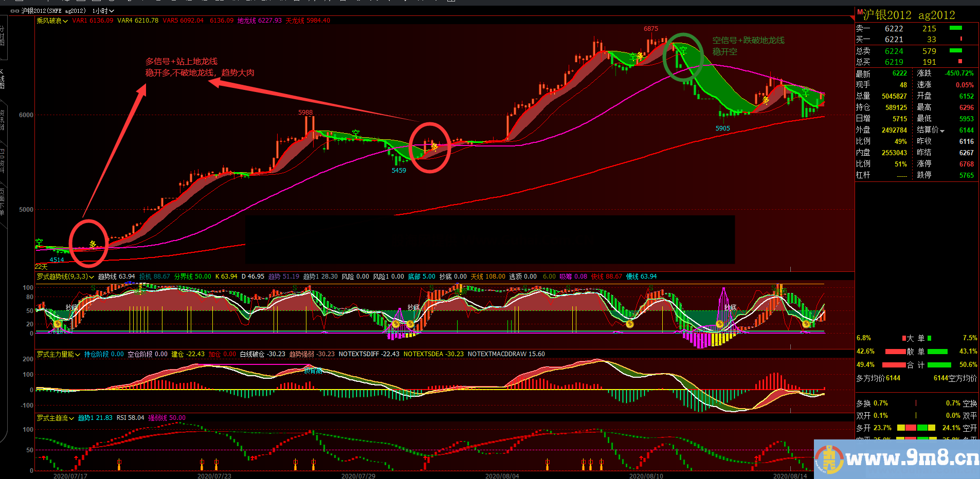
Task: Click the 6000 price axis label
Action: tap(26, 115)
